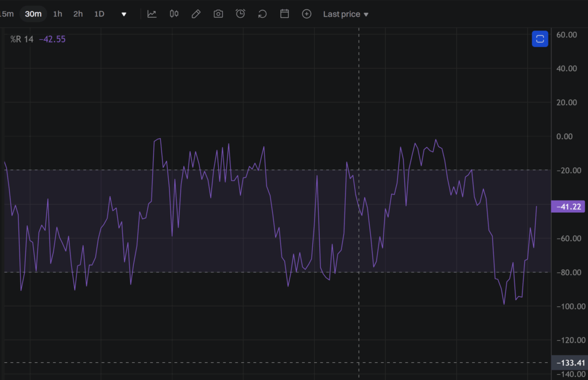Toggle the blue fullscreen pane button

point(540,39)
